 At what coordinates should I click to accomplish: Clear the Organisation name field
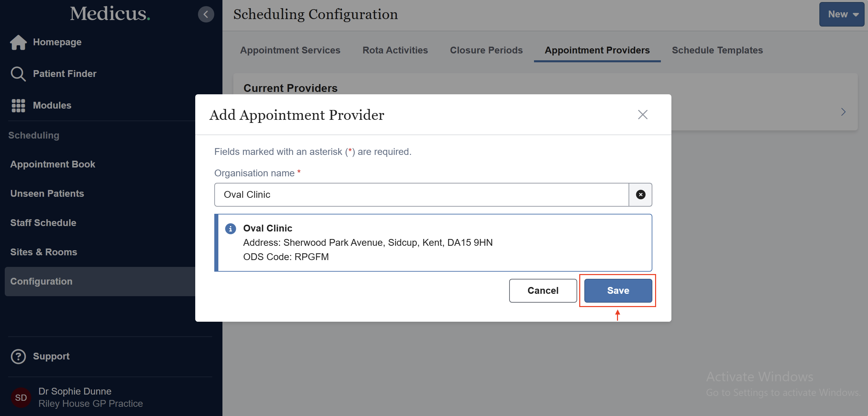pyautogui.click(x=640, y=195)
